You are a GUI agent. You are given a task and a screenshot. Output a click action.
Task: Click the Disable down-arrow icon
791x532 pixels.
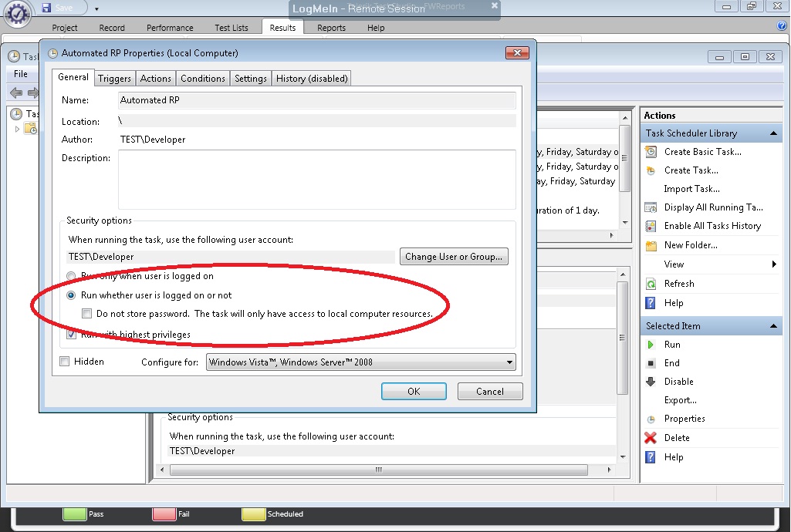(651, 382)
